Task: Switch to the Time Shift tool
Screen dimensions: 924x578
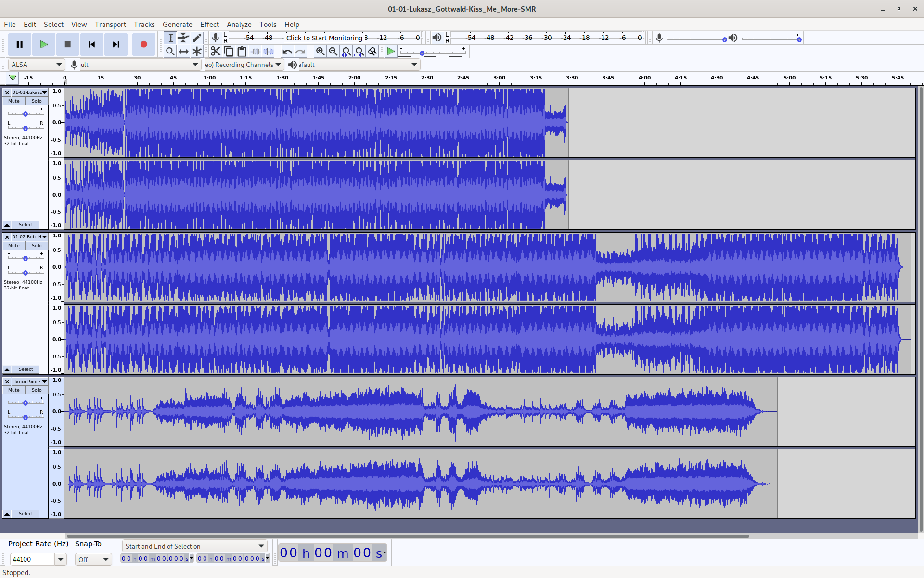Action: click(183, 51)
